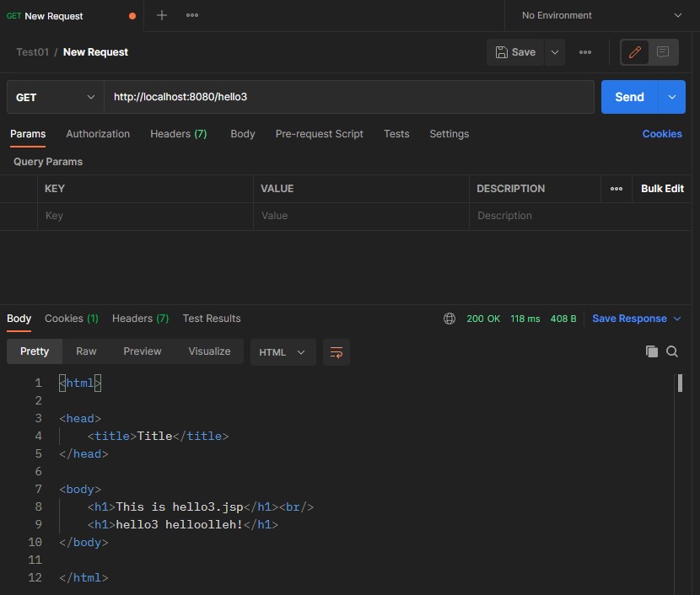Expand the Save button dropdown arrow
This screenshot has width=700, height=595.
[554, 52]
